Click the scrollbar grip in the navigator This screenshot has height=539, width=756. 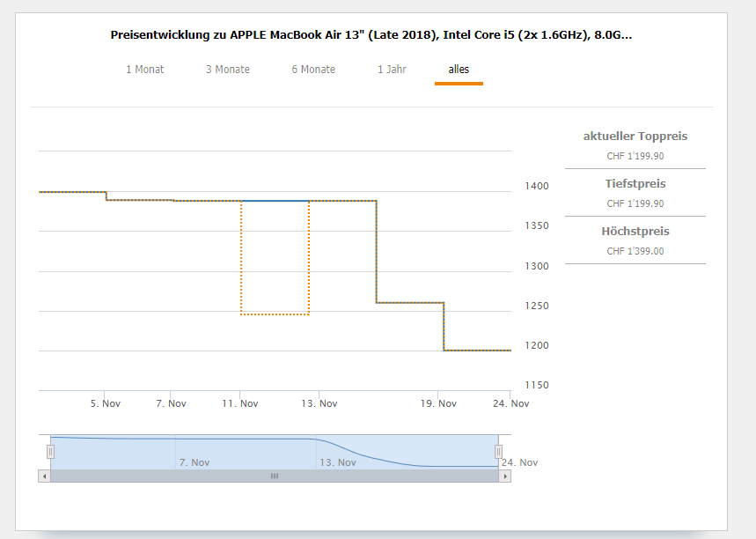point(275,476)
